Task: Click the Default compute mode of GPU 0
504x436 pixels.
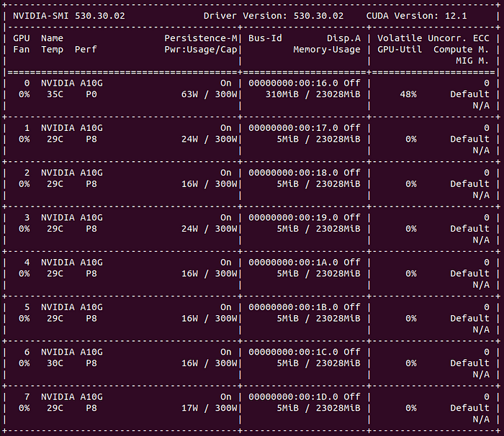Action: [x=469, y=94]
